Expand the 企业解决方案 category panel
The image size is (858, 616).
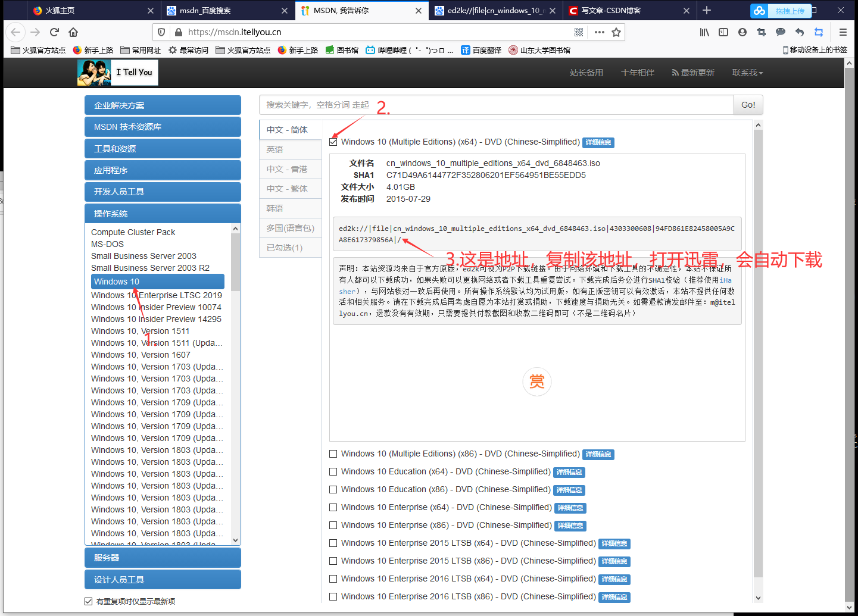coord(163,105)
